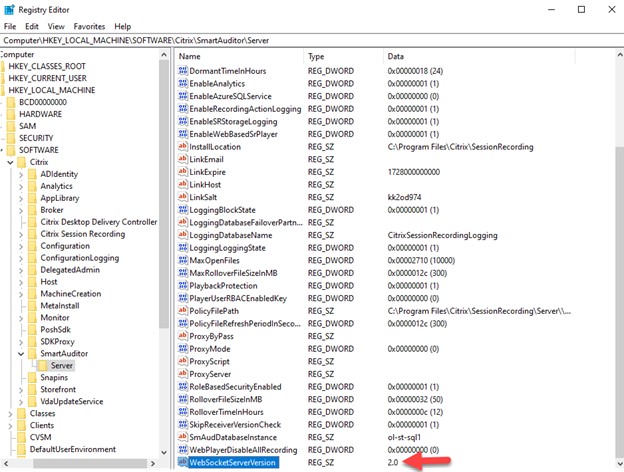Click the DWORD icon next to DormantTimeInHours

183,71
